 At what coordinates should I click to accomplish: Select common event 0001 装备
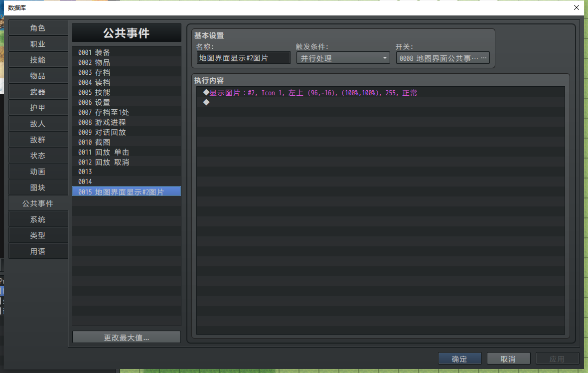[127, 52]
